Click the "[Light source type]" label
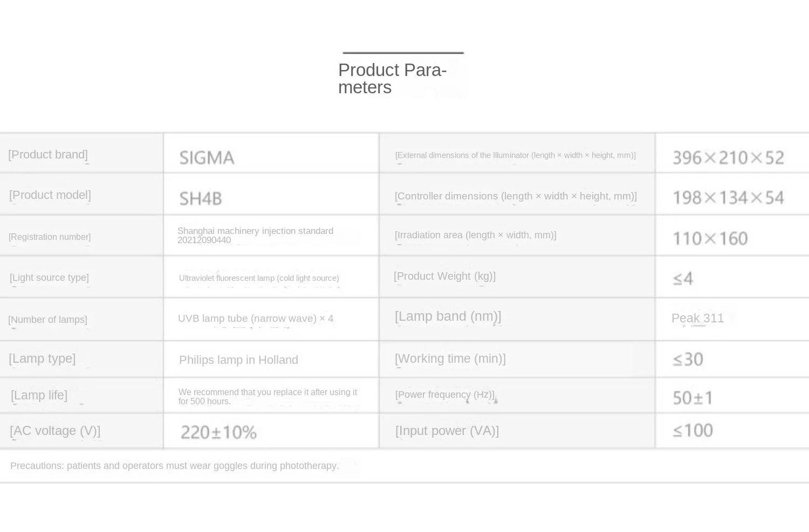This screenshot has height=532, width=809. coord(49,278)
